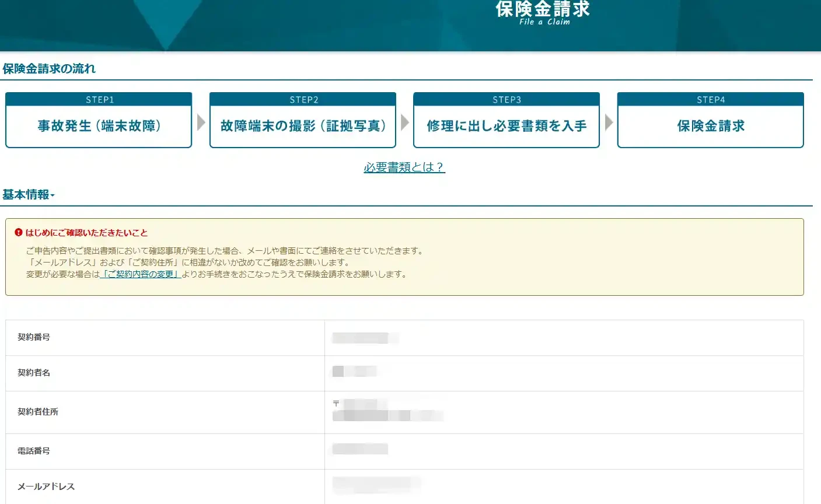Image resolution: width=821 pixels, height=504 pixels.
Task: Click the 契約番号 row label
Action: pyautogui.click(x=34, y=337)
